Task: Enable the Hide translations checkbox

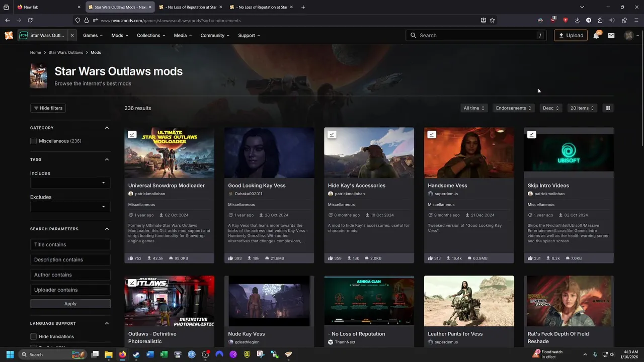Action: pos(33,336)
